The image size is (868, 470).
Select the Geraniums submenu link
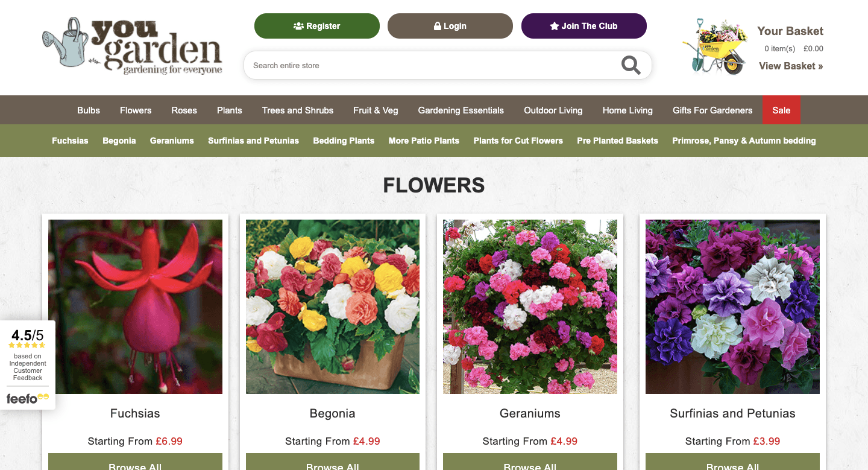pyautogui.click(x=172, y=141)
